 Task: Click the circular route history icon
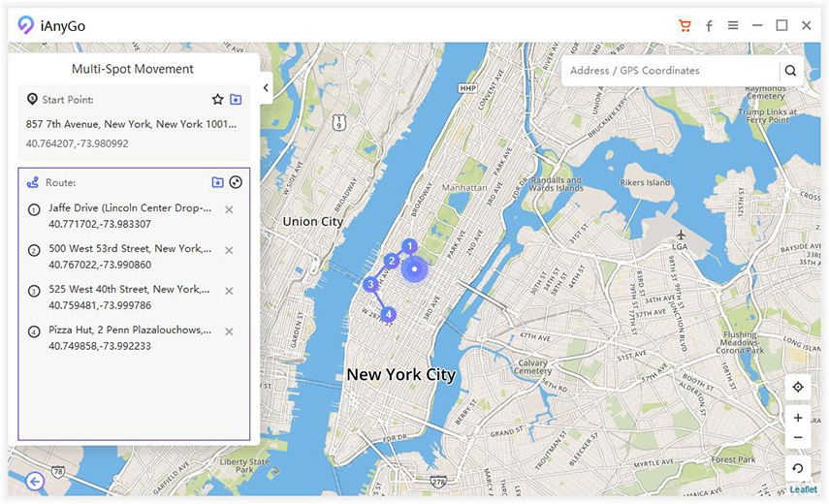pyautogui.click(x=236, y=182)
